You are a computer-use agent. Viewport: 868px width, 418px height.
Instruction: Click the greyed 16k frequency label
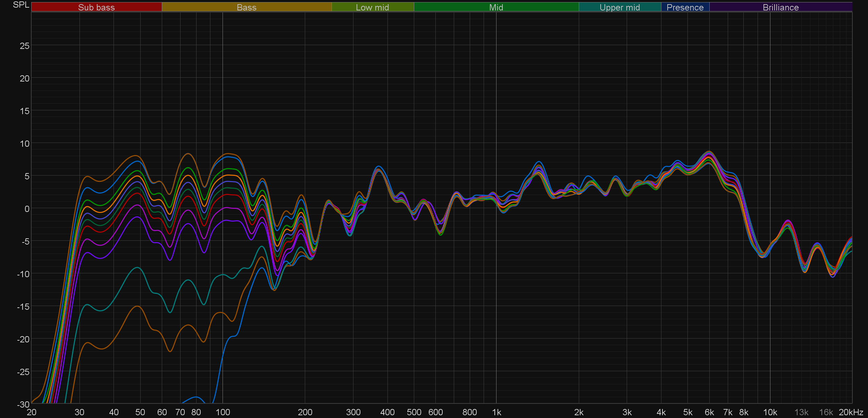click(x=826, y=412)
